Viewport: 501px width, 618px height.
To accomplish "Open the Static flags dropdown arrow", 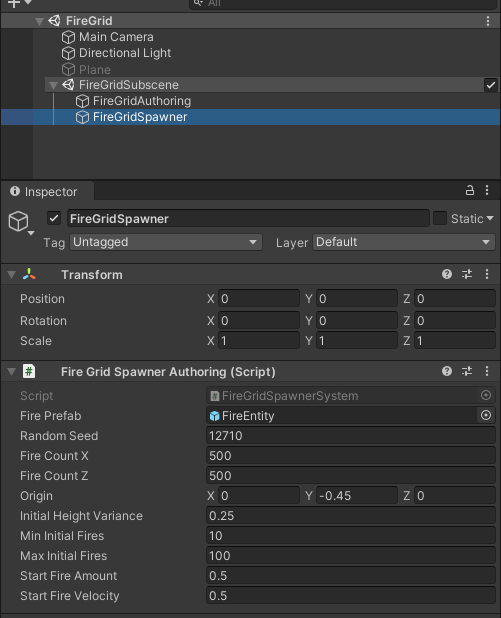I will pyautogui.click(x=490, y=218).
